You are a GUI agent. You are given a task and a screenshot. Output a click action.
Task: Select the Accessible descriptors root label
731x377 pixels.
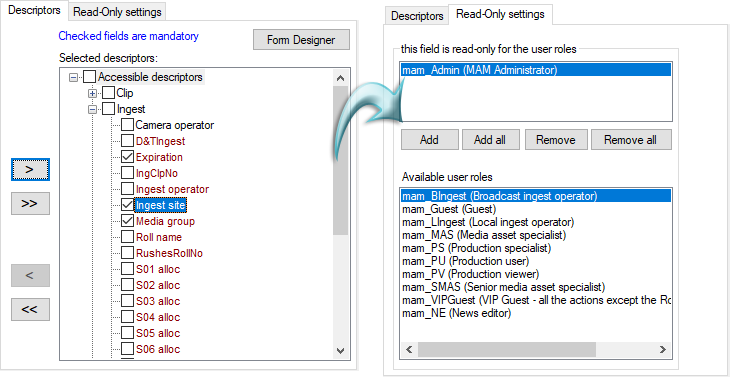(150, 77)
